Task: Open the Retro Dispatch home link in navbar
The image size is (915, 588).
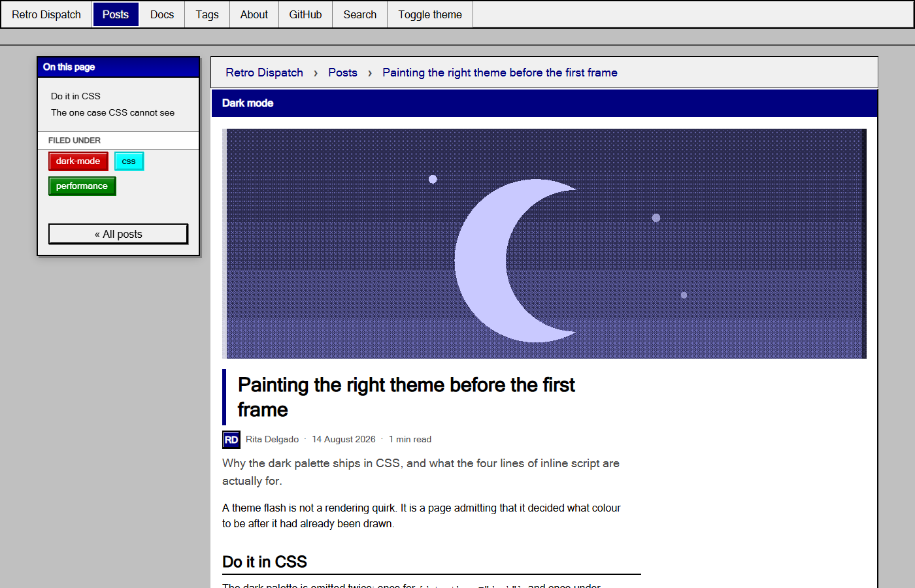Action: point(46,14)
